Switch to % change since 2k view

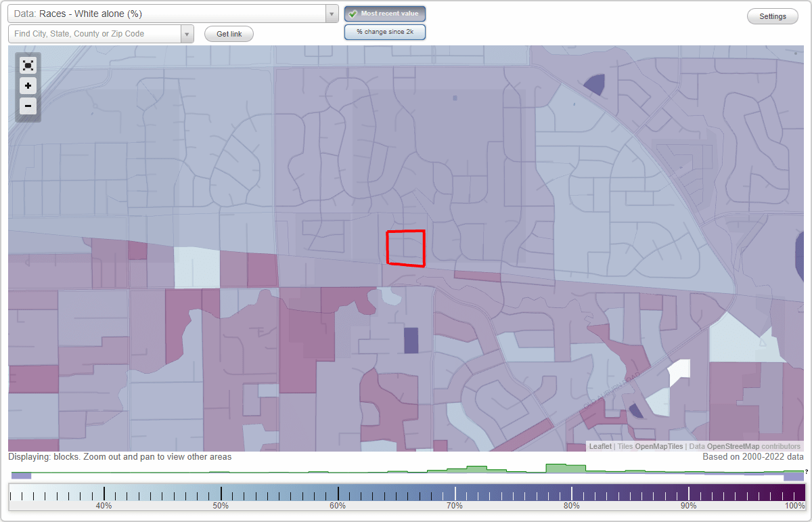pyautogui.click(x=384, y=31)
